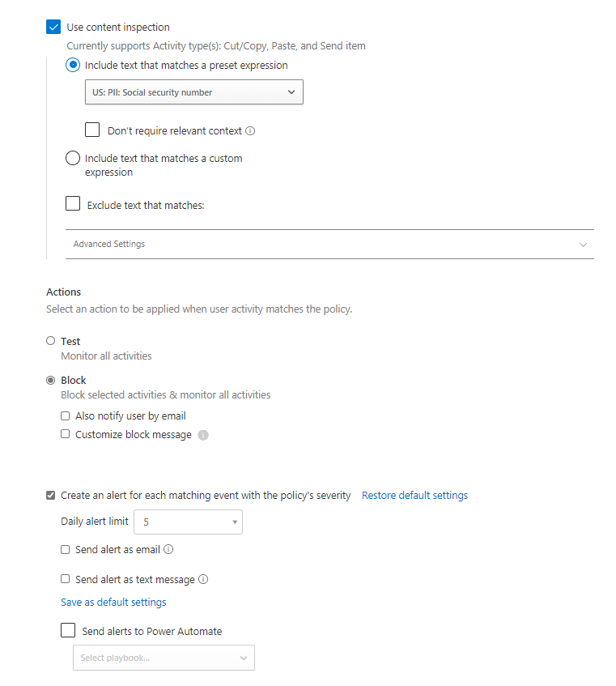Uncheck Use content inspection checkbox
Image resolution: width=616 pixels, height=686 pixels.
tap(53, 27)
